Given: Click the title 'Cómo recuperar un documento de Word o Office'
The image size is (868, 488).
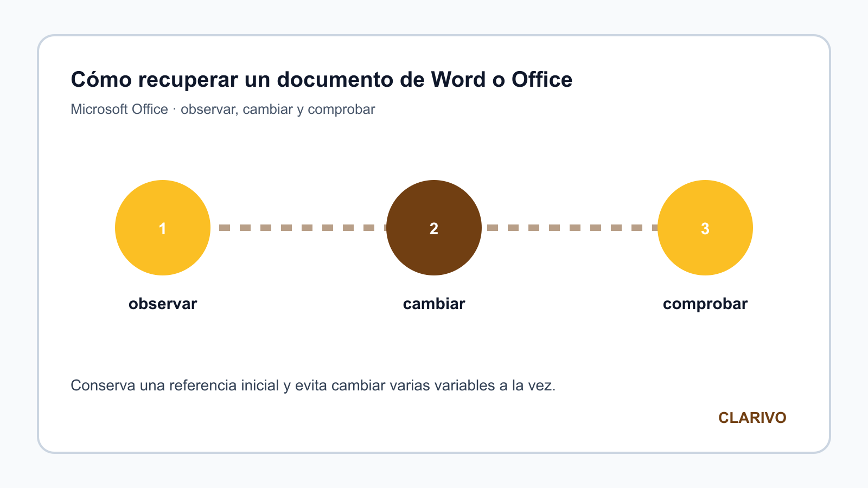Looking at the screenshot, I should (322, 80).
